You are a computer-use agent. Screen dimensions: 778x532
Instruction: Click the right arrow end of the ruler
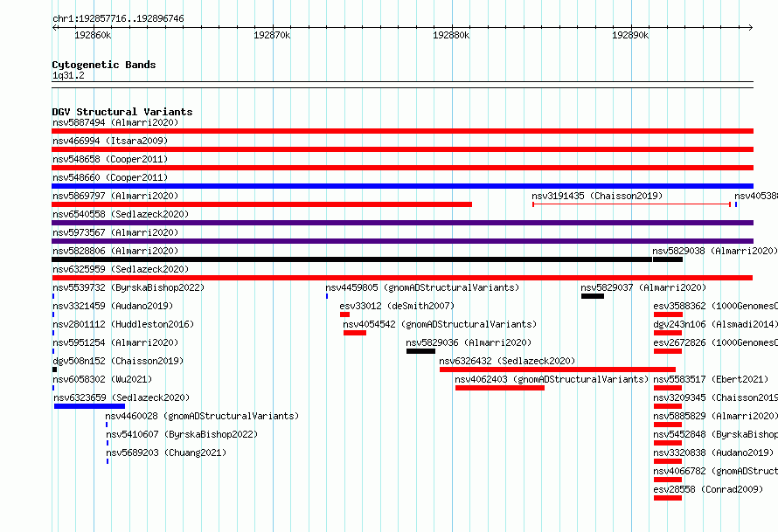point(750,28)
